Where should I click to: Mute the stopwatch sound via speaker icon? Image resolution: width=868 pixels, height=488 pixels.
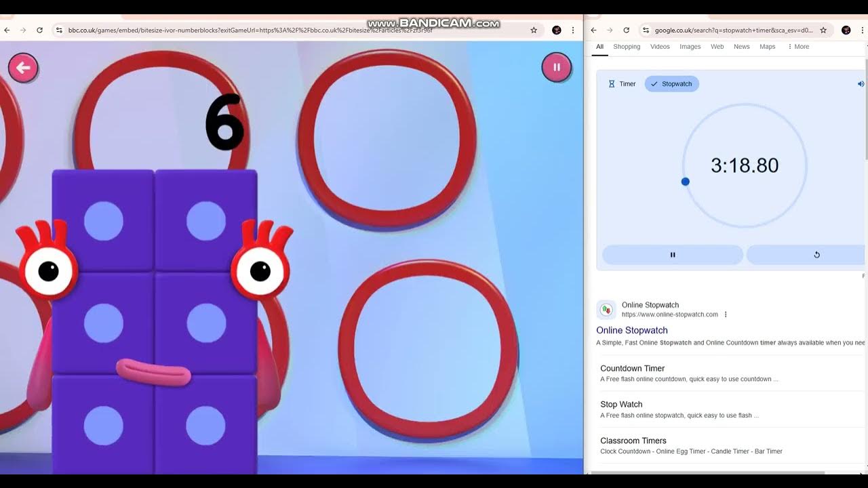point(861,84)
